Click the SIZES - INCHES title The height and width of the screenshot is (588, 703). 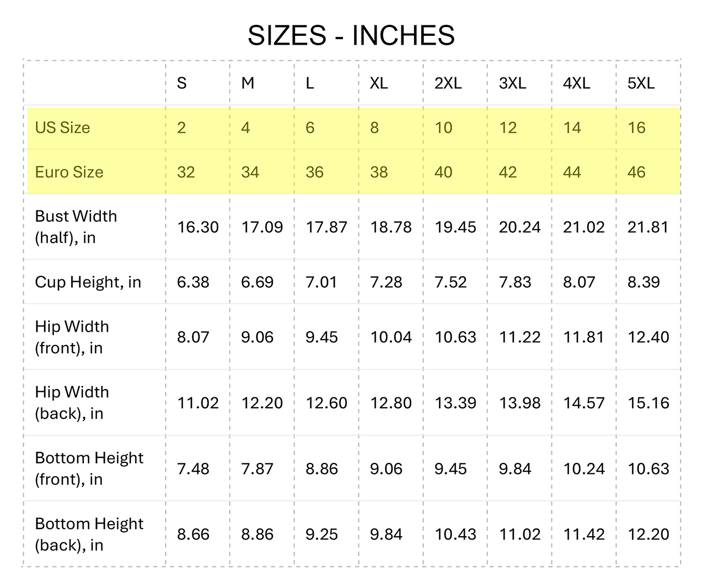point(351,36)
